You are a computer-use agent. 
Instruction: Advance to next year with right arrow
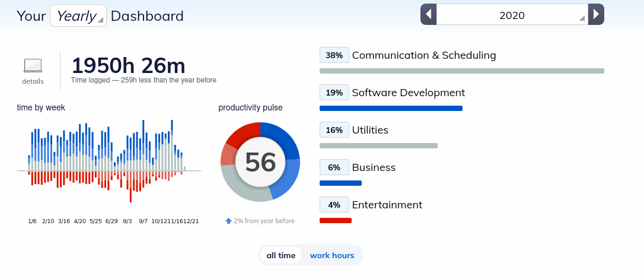click(596, 14)
